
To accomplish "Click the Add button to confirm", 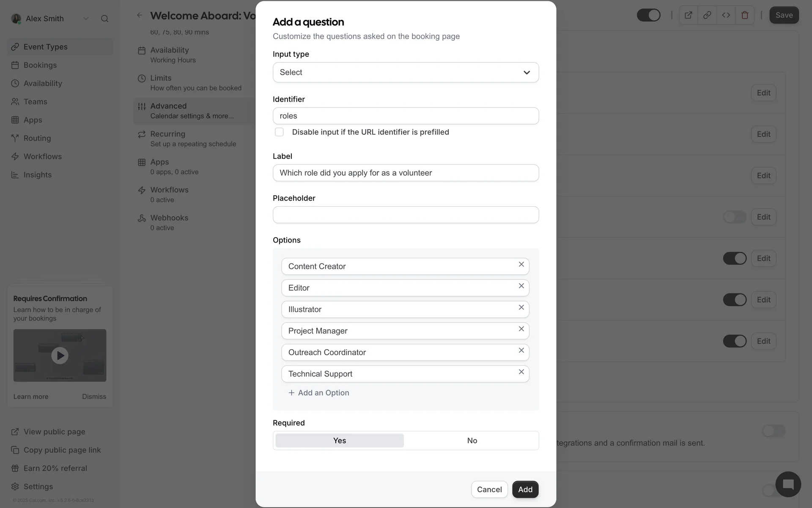I will tap(525, 489).
